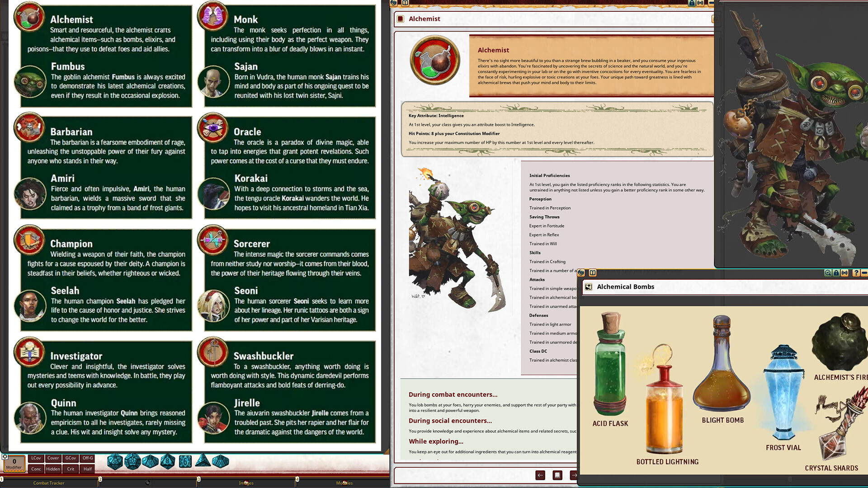
Task: Go back using the left arrow button
Action: click(541, 475)
